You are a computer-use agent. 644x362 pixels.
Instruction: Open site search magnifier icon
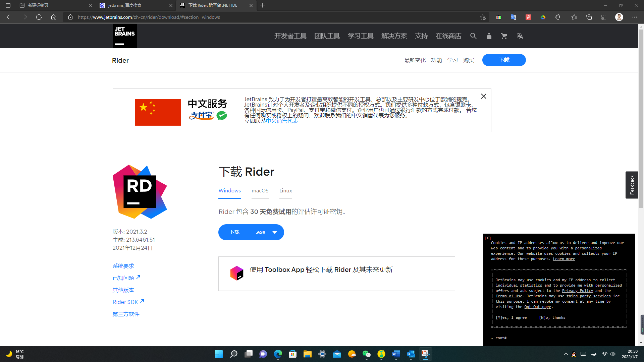click(473, 36)
